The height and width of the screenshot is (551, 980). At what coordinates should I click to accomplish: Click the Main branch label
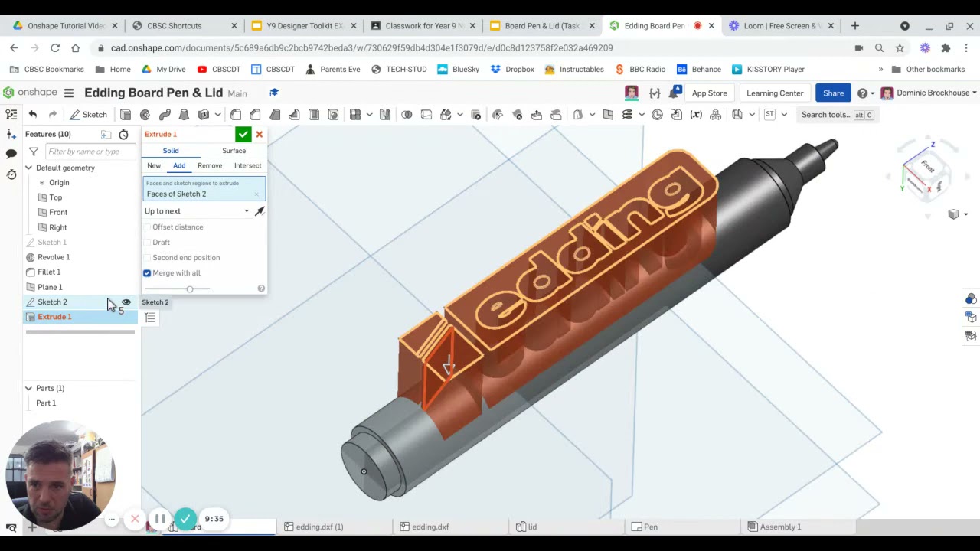pos(237,93)
